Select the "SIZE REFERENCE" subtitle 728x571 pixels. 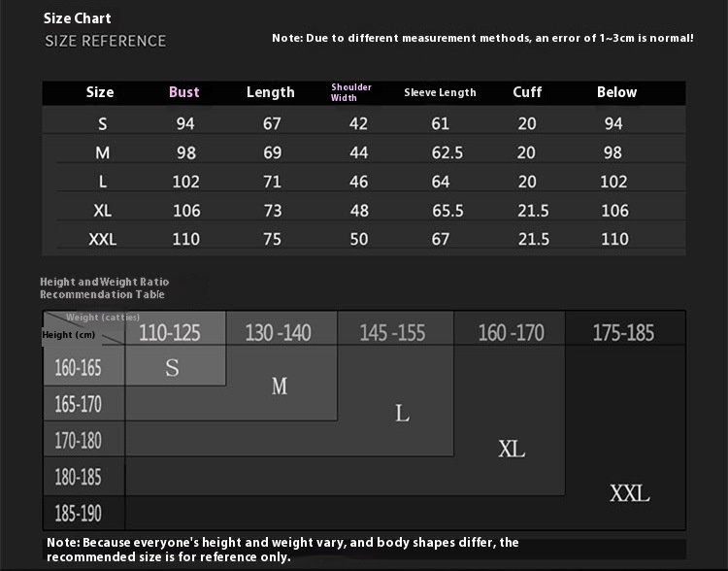[106, 41]
